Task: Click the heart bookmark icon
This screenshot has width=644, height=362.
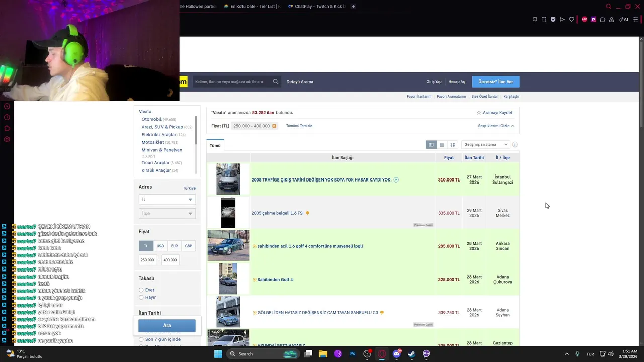Action: click(571, 20)
